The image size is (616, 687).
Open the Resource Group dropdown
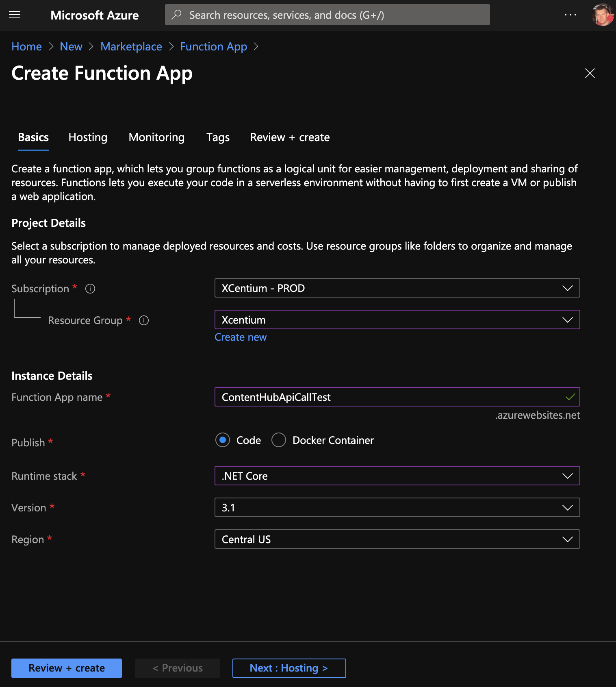coord(397,320)
